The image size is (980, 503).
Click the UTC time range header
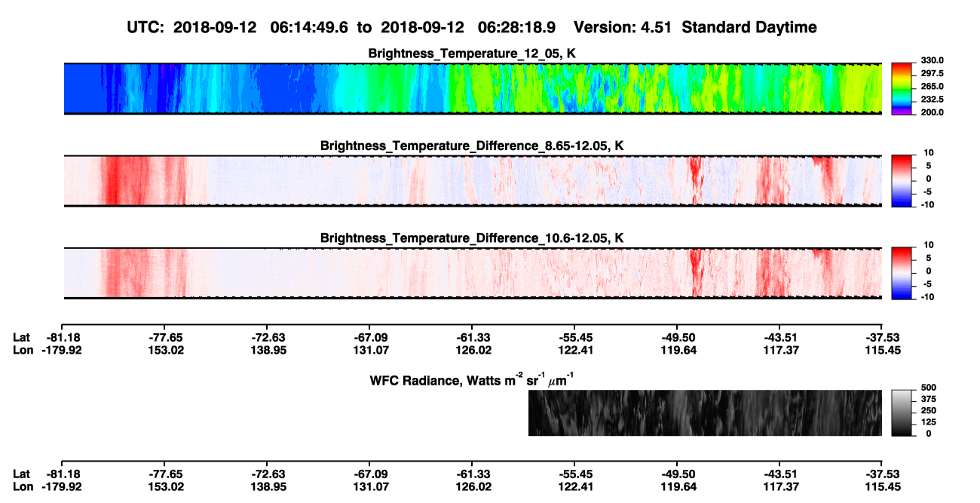click(341, 27)
